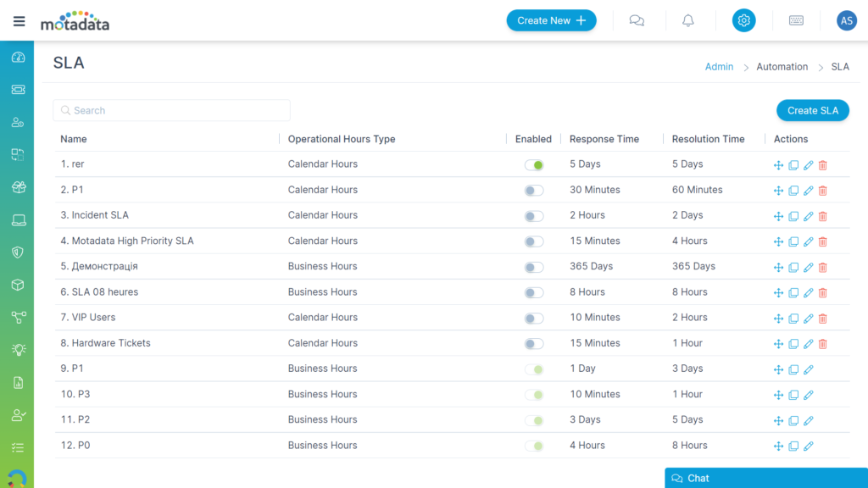
Task: Open the keyboard shortcuts icon
Action: tap(796, 21)
